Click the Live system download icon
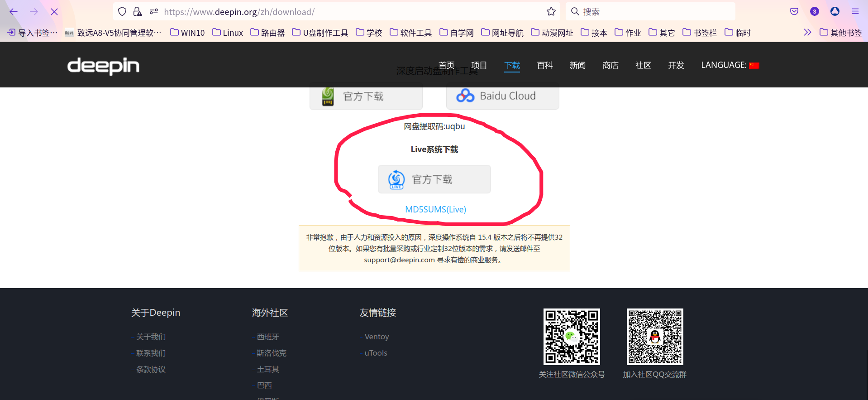 pos(396,179)
